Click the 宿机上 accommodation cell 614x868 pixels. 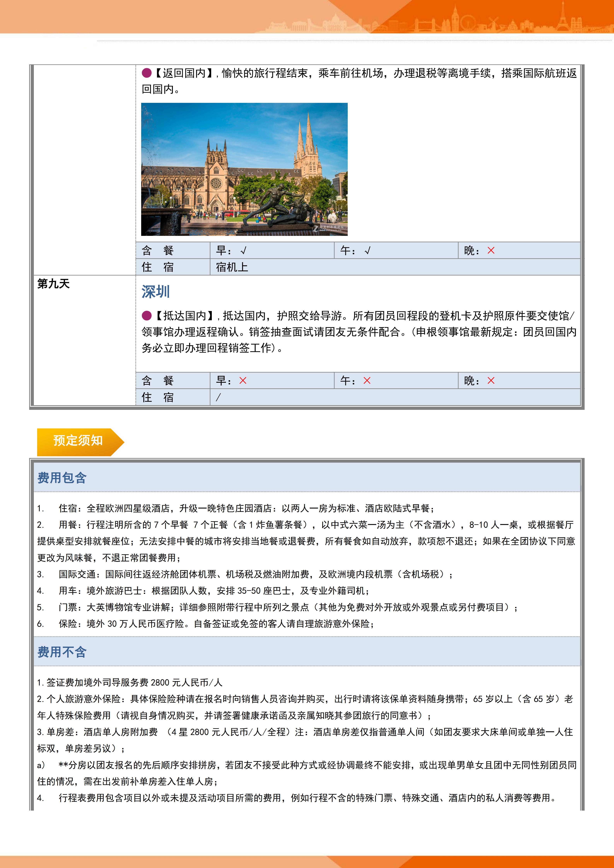[232, 267]
